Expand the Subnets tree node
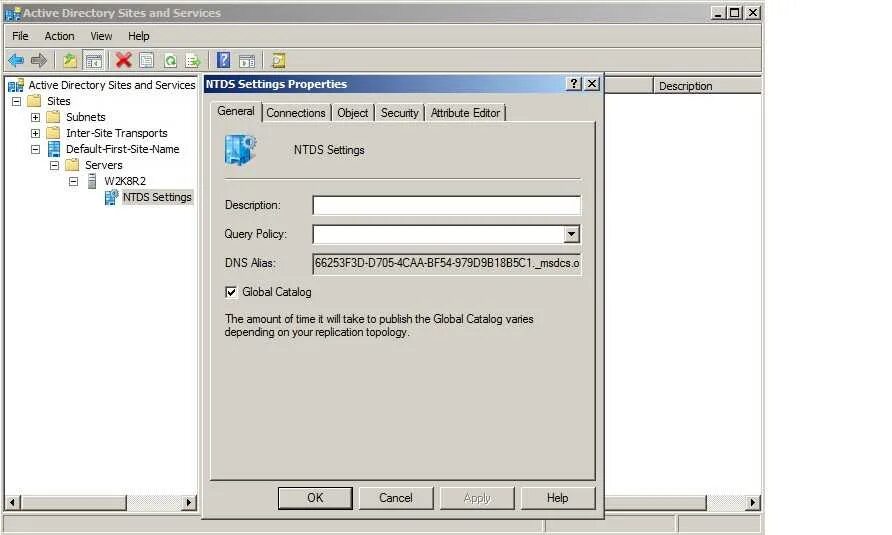This screenshot has width=892, height=535. click(x=35, y=117)
